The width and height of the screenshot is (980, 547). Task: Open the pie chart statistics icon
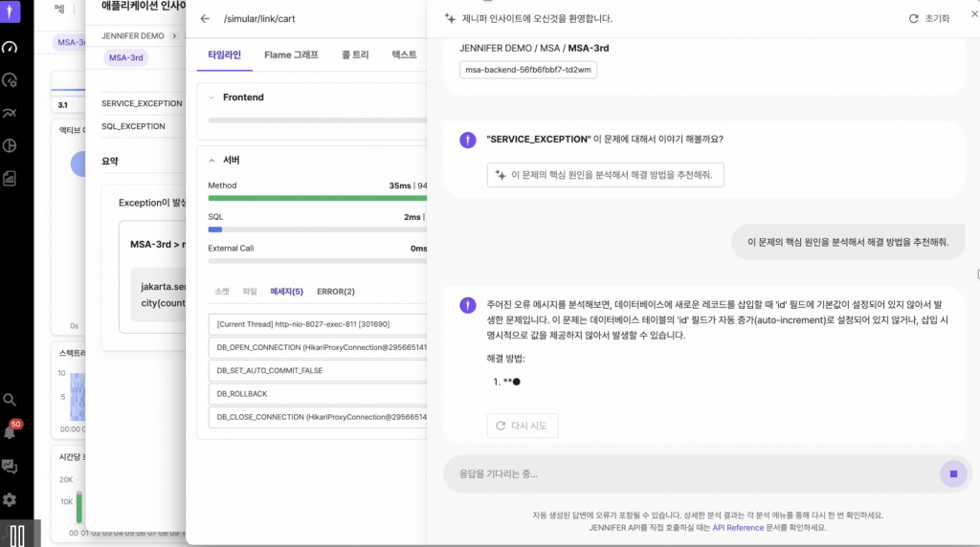10,145
